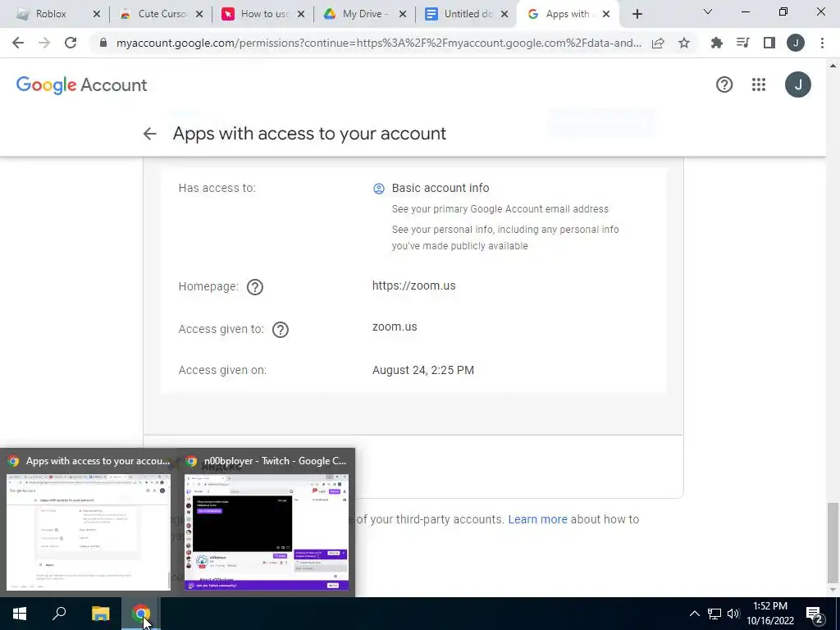Image resolution: width=840 pixels, height=630 pixels.
Task: Go back using the browser back arrow
Action: [x=18, y=43]
